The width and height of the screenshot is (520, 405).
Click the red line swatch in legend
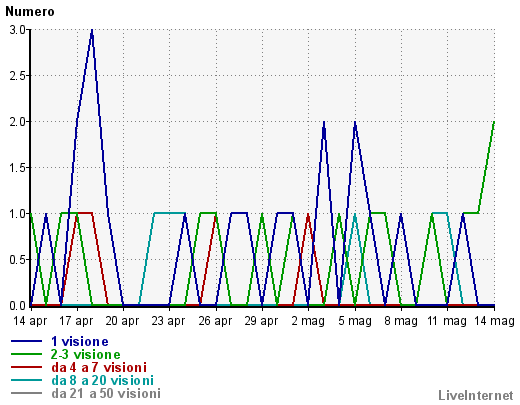click(26, 367)
